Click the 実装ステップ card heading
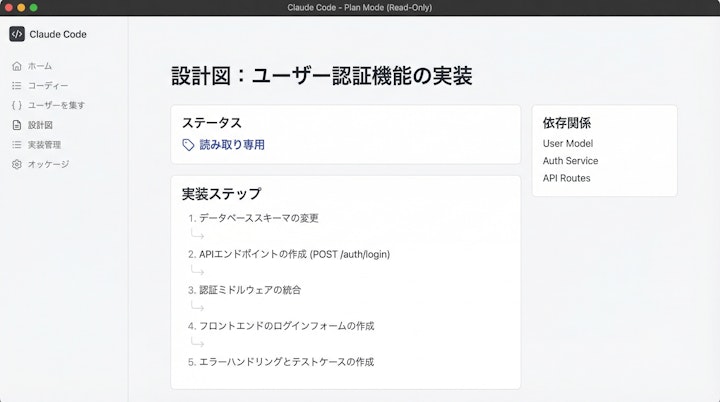Viewport: 720px width, 402px height. [221, 194]
